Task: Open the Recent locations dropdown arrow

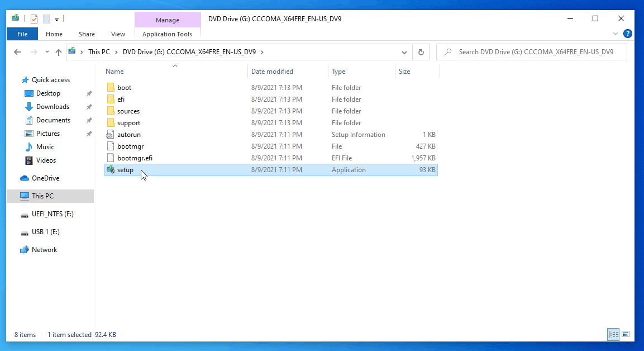Action: tap(47, 52)
